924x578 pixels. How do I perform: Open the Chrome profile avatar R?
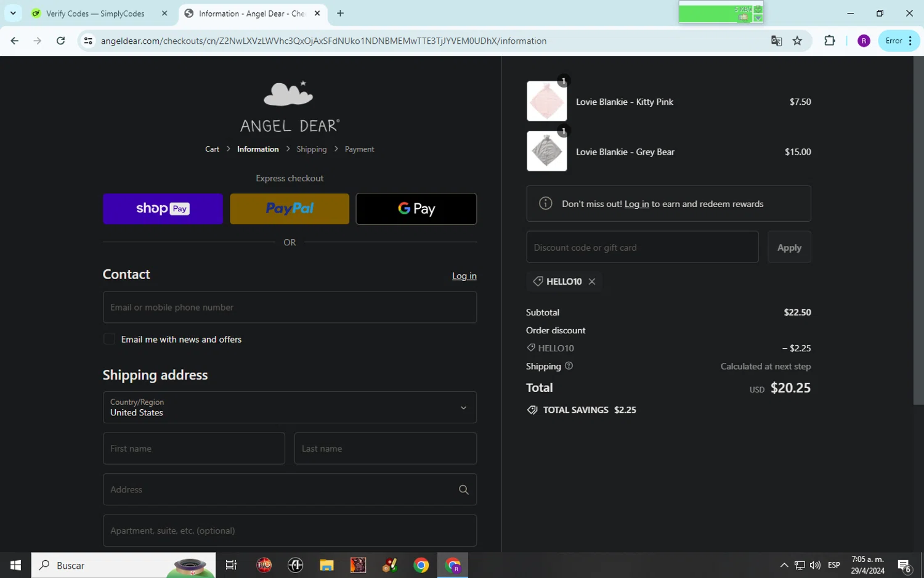[x=864, y=41]
